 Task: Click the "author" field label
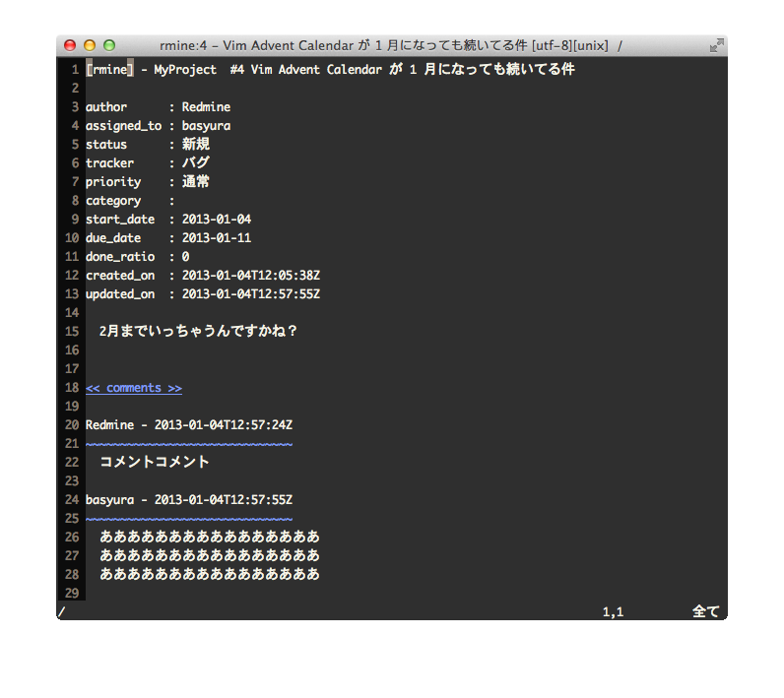click(x=106, y=107)
